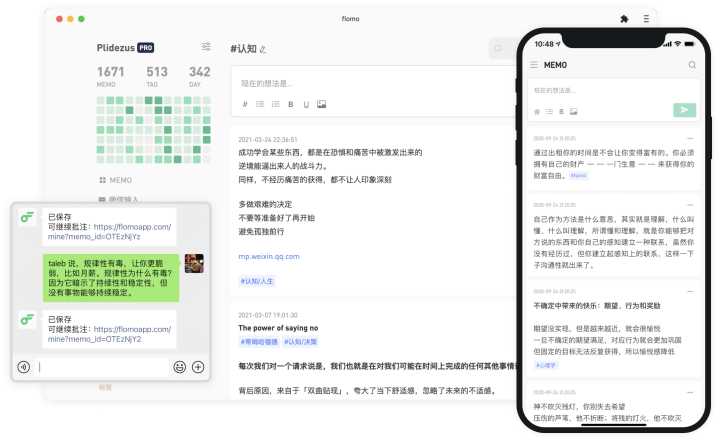Select the #认知/决策 tag
Screen dimensions: 720x441
(x=300, y=342)
